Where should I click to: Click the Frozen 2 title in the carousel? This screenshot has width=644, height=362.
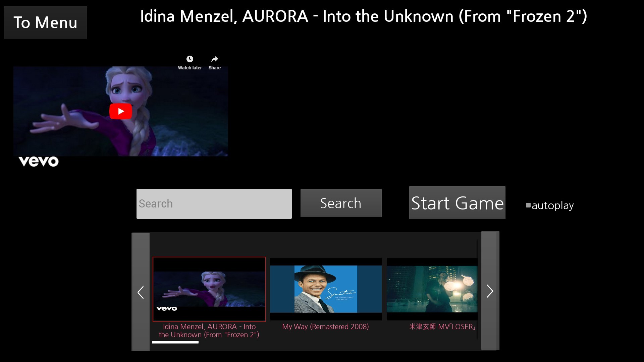(x=209, y=330)
